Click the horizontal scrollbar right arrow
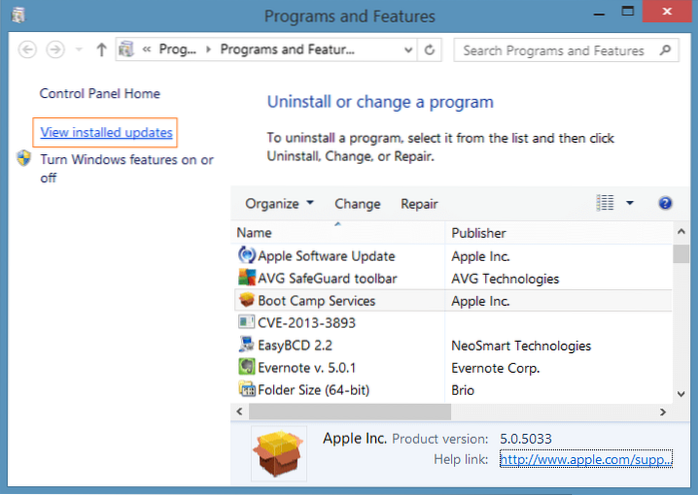 (x=663, y=412)
